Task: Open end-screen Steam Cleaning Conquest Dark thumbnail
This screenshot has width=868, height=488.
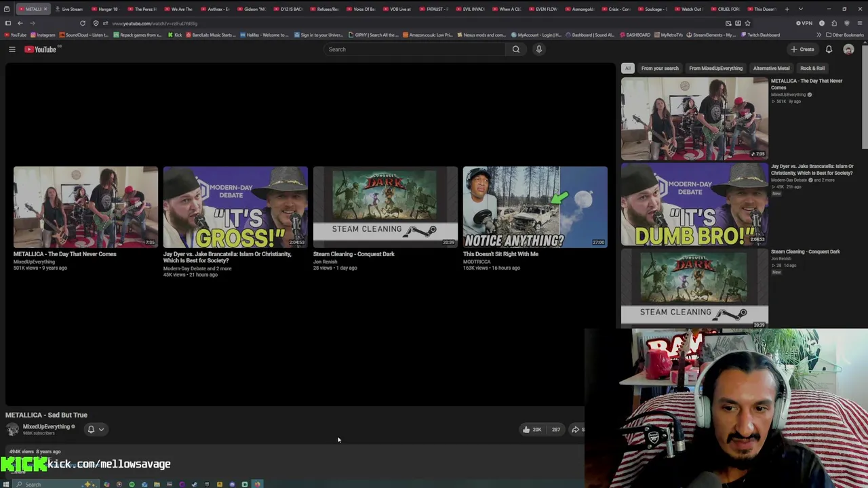Action: tap(385, 207)
